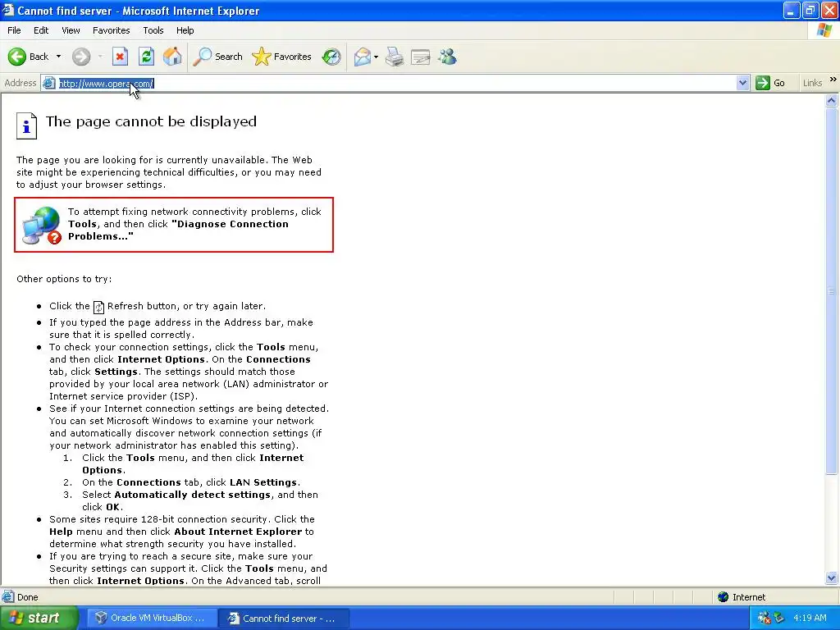
Task: Click the green Refresh toolbar icon
Action: tap(146, 57)
